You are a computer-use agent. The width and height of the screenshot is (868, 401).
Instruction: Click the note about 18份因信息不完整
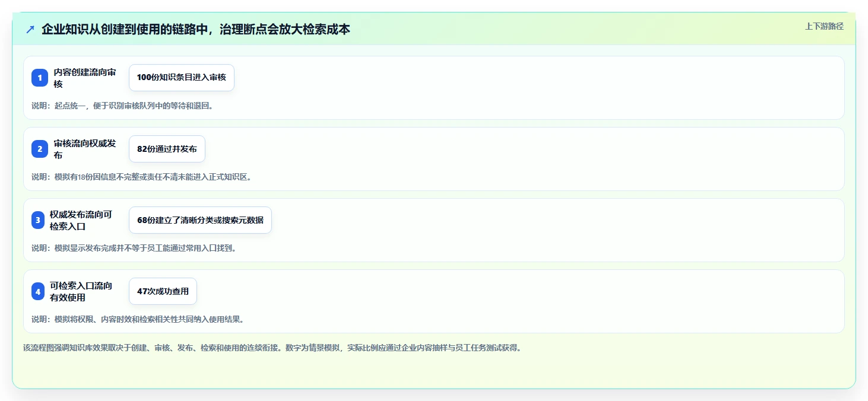pos(142,177)
